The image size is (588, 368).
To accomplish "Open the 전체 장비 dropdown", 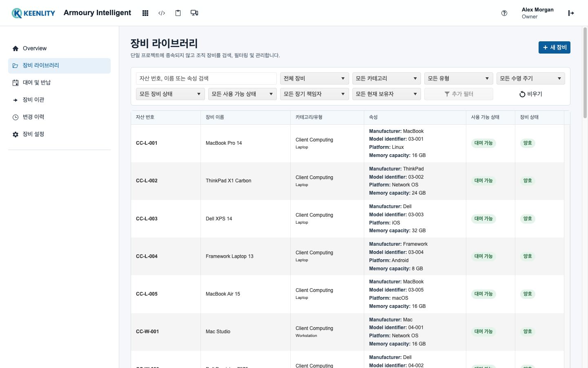I will 314,79.
